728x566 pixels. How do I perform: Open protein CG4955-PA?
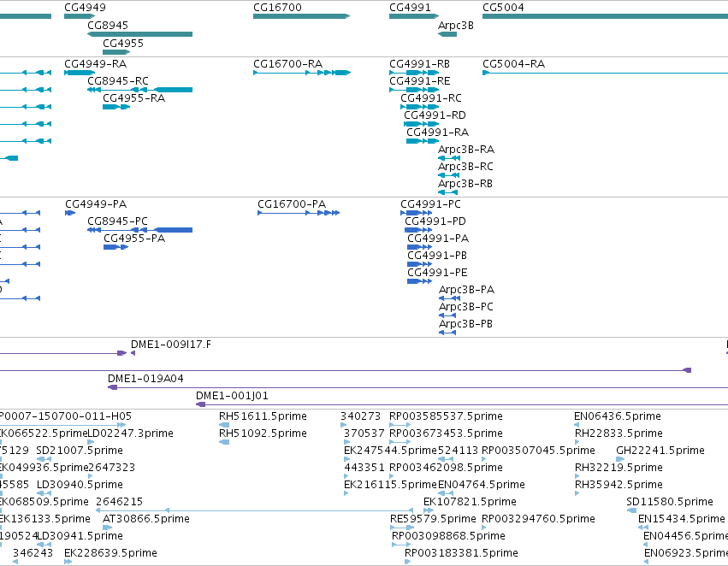pyautogui.click(x=134, y=239)
